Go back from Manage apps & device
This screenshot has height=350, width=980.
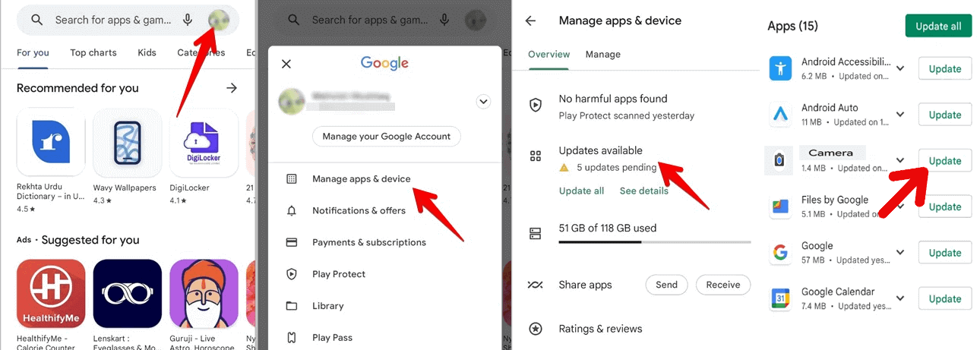(531, 21)
